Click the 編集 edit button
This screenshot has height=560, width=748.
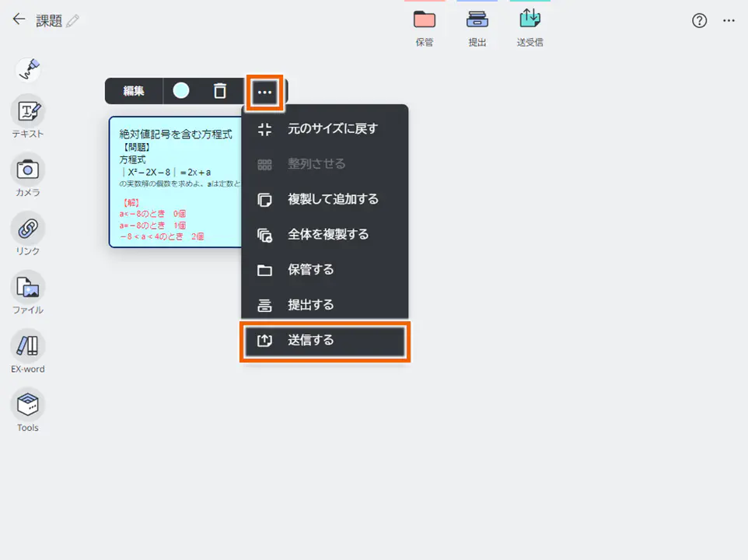[x=134, y=91]
